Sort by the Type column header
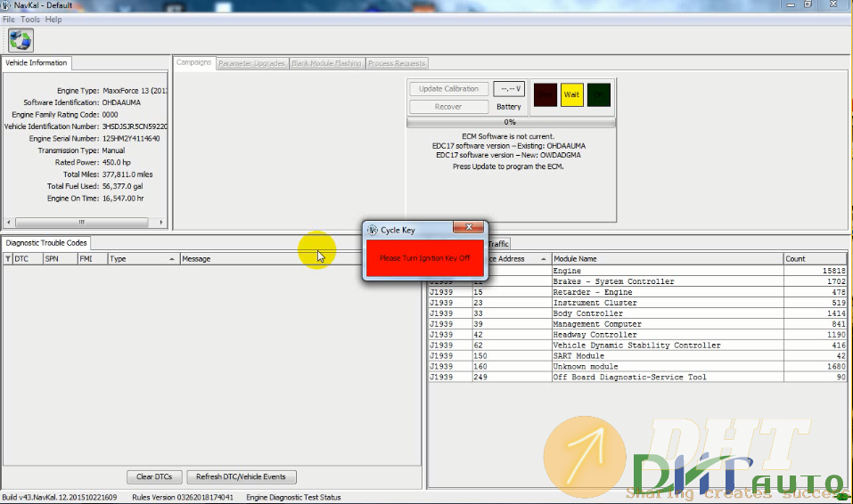This screenshot has width=853, height=504. [144, 259]
